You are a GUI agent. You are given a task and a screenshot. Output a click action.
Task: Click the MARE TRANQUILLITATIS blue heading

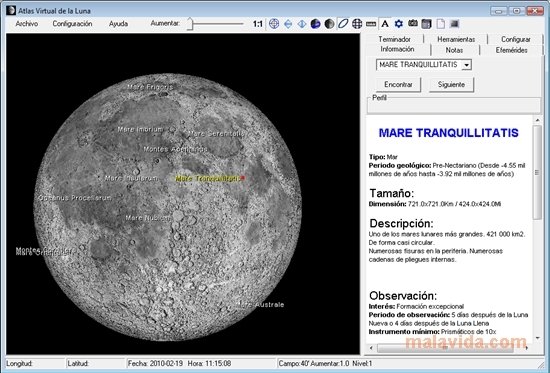tap(449, 133)
